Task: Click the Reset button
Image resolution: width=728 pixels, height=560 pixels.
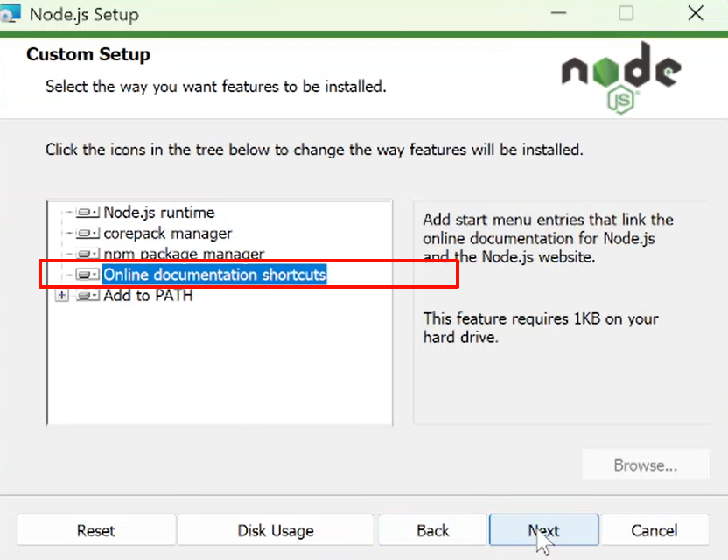Action: [96, 530]
